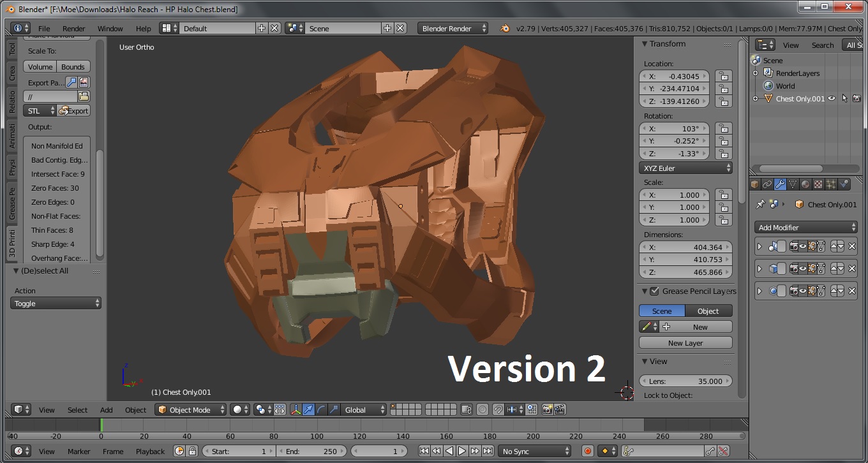Select the scale manipulator icon
Viewport: 868px width, 463px height.
click(333, 409)
